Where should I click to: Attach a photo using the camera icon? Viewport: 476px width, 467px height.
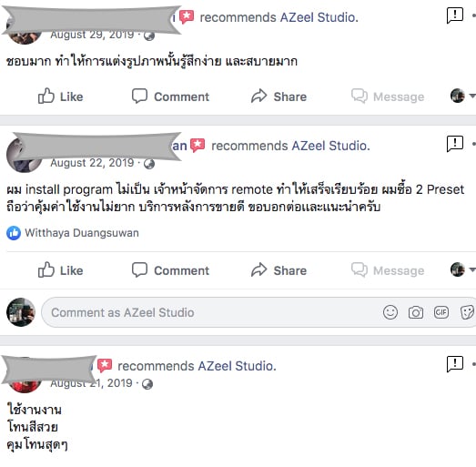[x=416, y=312]
